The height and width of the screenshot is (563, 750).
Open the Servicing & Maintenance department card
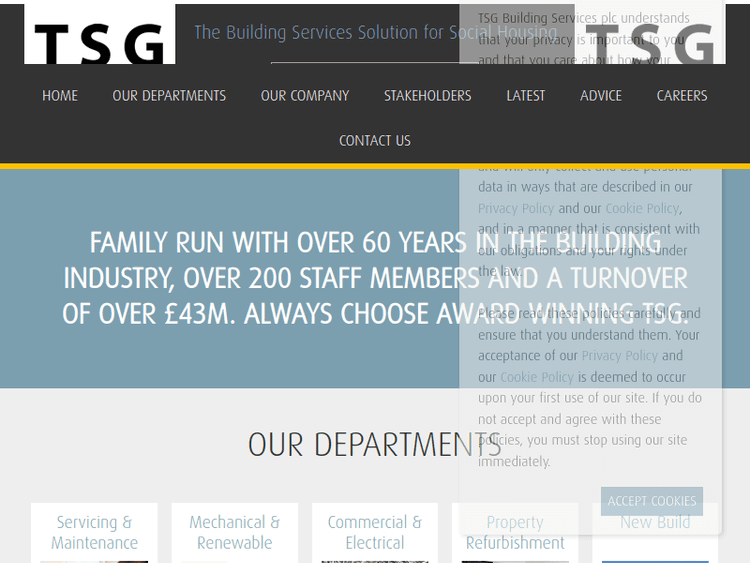94,532
